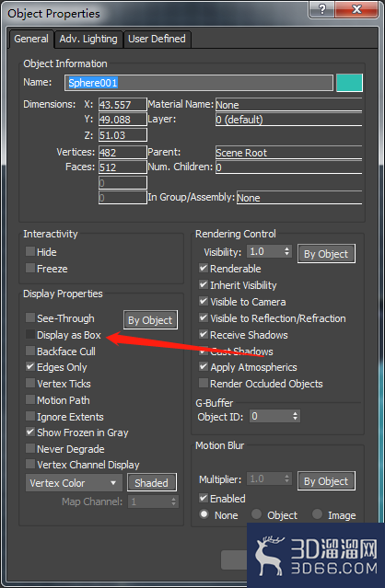The height and width of the screenshot is (588, 385).
Task: Check Ignore Extents
Action: 30,416
